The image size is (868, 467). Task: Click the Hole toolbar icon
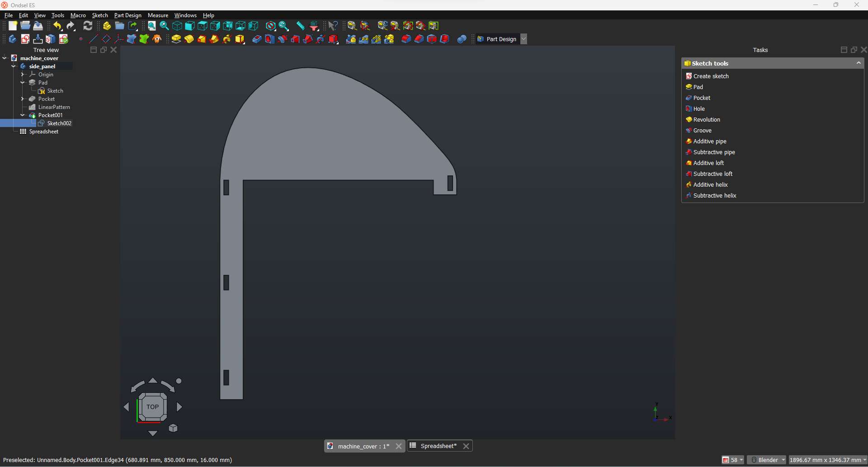point(269,39)
